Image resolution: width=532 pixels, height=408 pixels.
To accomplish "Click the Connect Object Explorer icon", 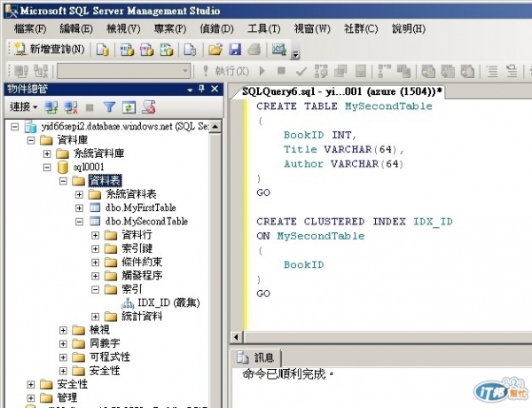I will coord(51,107).
